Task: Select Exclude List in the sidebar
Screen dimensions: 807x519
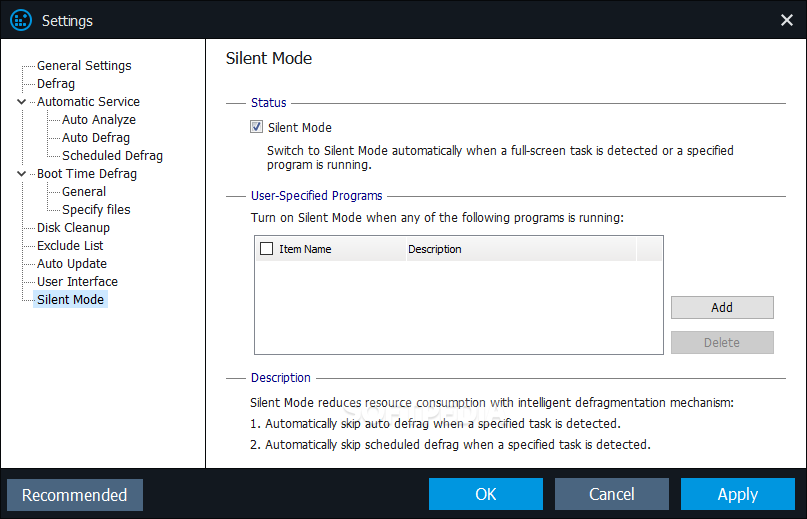Action: click(70, 246)
